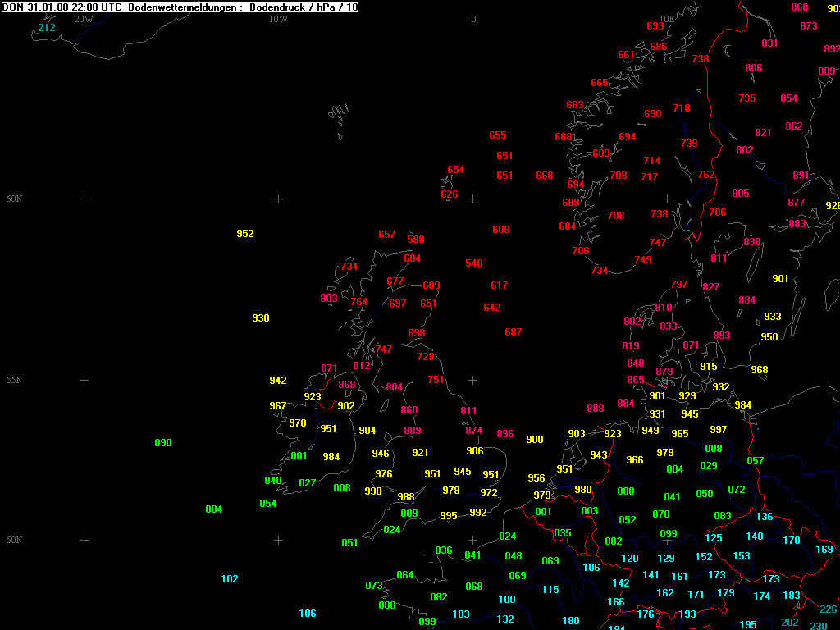The height and width of the screenshot is (630, 840).
Task: Select the red 626 pressure reading
Action: (x=450, y=194)
